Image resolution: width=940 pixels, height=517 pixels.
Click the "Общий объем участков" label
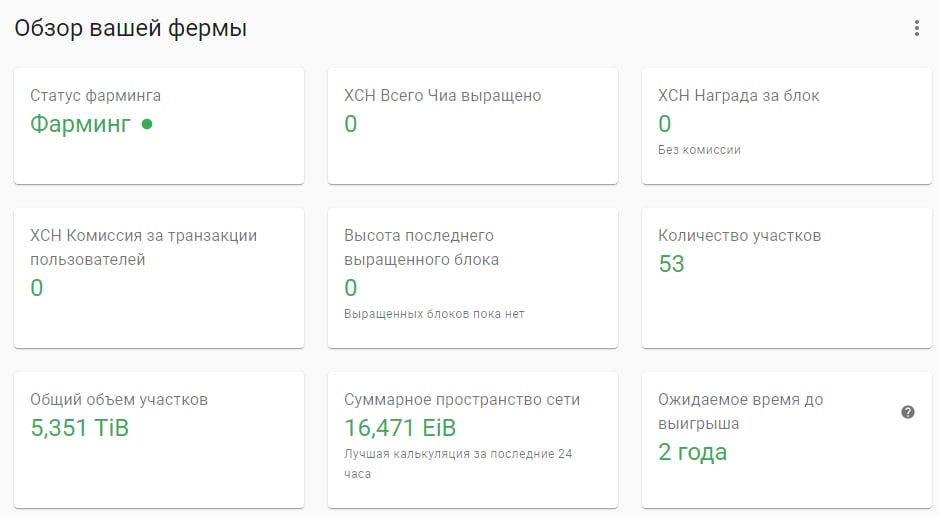[119, 399]
